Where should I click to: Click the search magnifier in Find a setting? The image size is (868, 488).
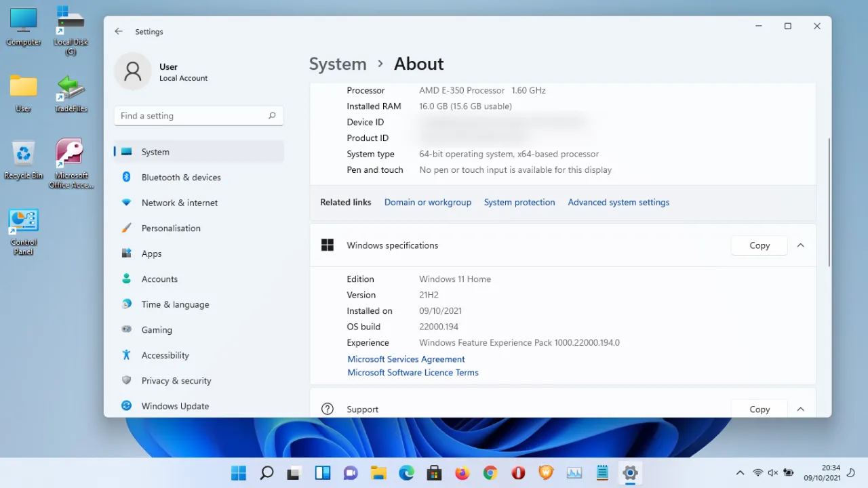click(x=272, y=116)
